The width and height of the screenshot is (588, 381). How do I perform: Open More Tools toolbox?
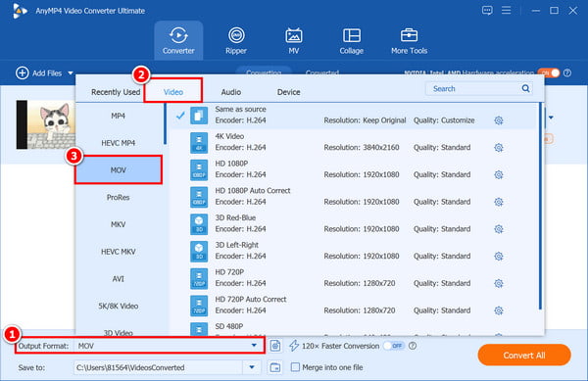pyautogui.click(x=409, y=40)
